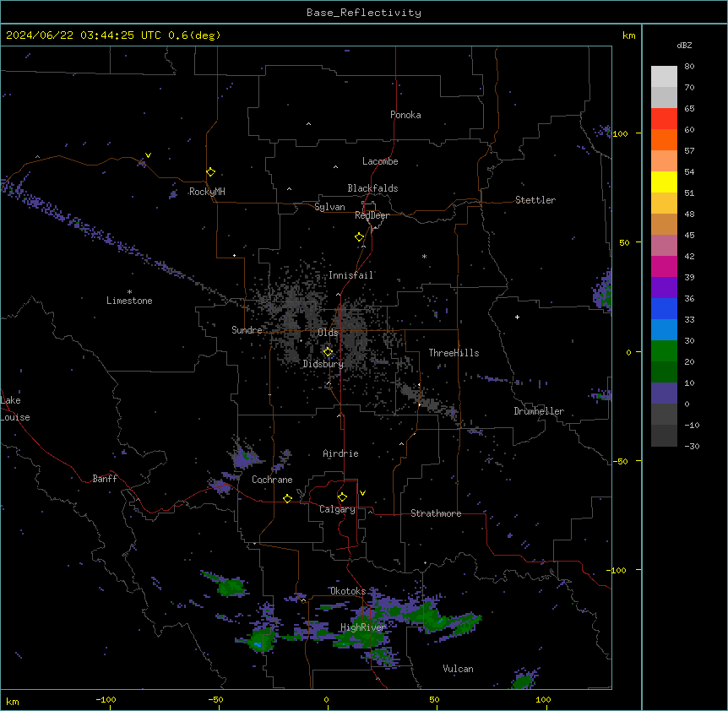728x711 pixels.
Task: Click the 50 tick label on the right axis
Action: click(624, 242)
